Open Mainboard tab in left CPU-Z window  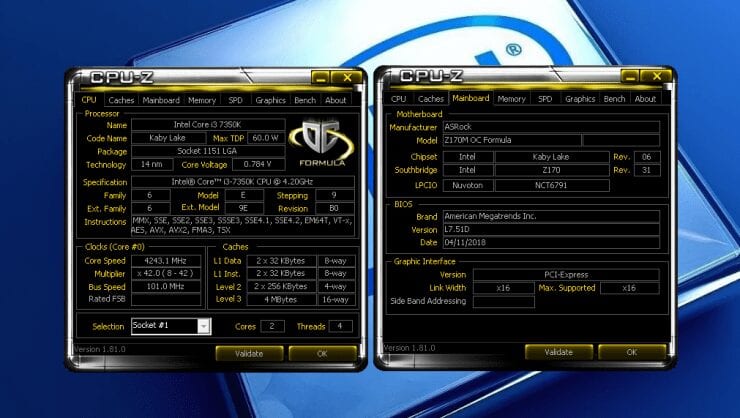coord(161,100)
